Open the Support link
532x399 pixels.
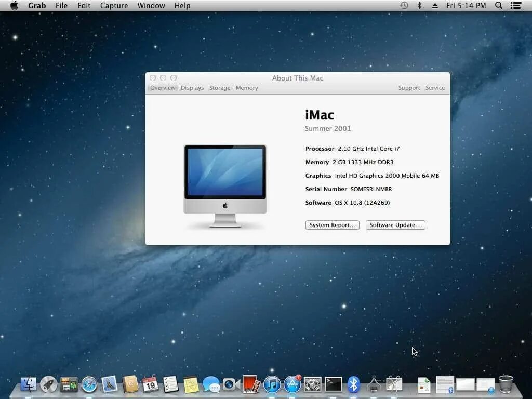point(409,88)
